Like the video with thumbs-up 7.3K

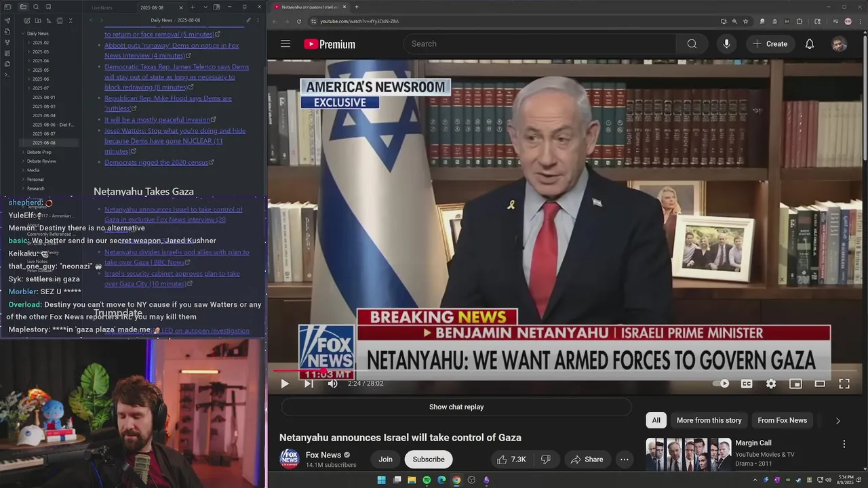511,460
